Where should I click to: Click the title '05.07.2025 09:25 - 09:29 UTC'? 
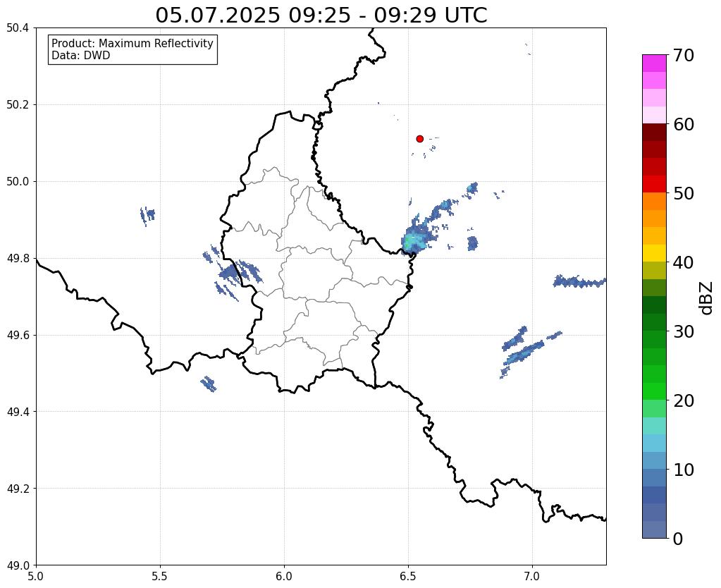321,16
